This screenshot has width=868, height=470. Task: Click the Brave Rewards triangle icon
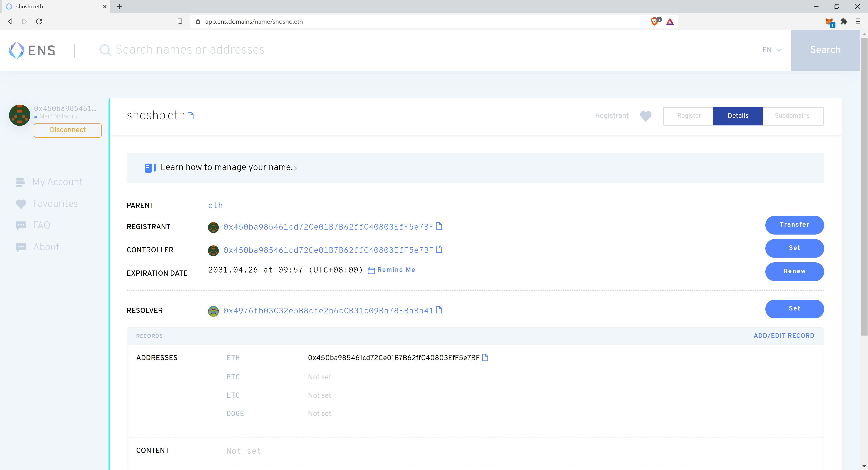click(670, 21)
